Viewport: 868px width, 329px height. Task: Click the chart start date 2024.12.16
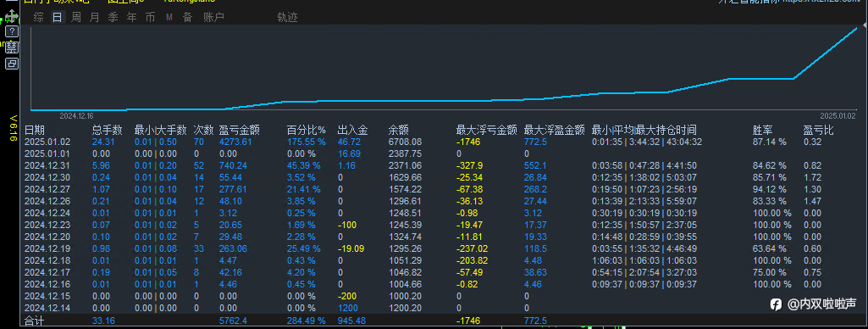click(76, 116)
